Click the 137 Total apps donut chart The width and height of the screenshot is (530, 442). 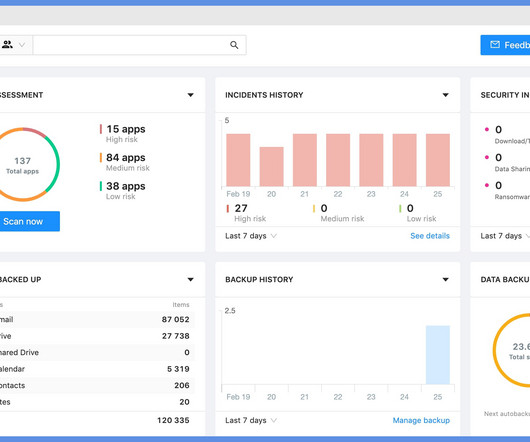(23, 165)
